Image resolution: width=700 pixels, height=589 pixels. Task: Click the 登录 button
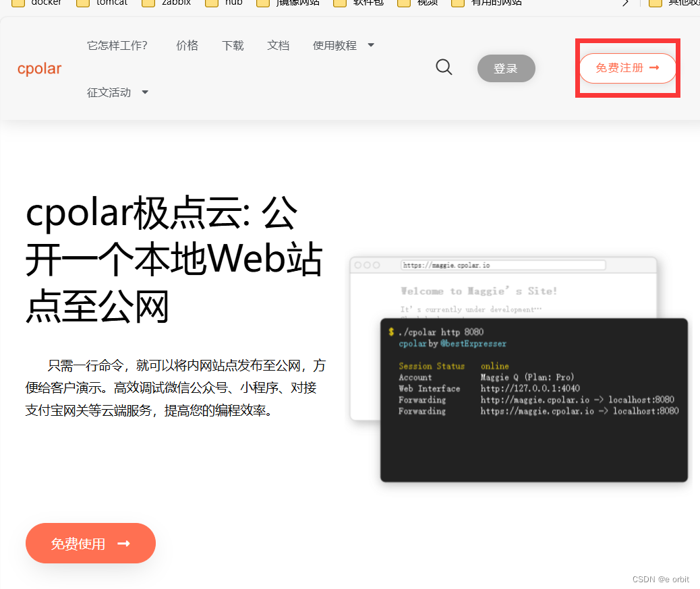click(x=506, y=68)
